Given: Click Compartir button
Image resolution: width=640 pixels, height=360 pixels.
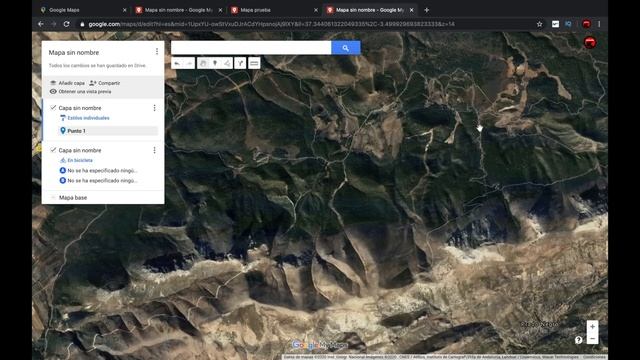Looking at the screenshot, I should click(104, 83).
